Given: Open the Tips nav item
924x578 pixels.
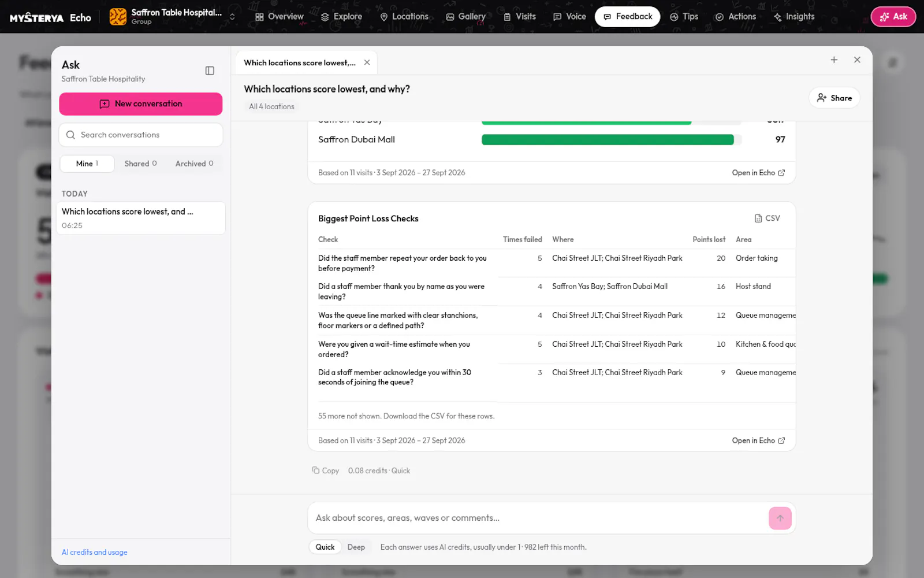Looking at the screenshot, I should 684,17.
